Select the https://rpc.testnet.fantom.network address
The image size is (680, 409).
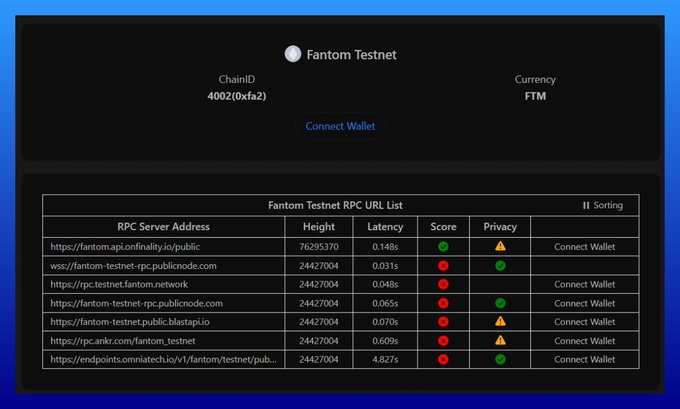[x=119, y=285]
